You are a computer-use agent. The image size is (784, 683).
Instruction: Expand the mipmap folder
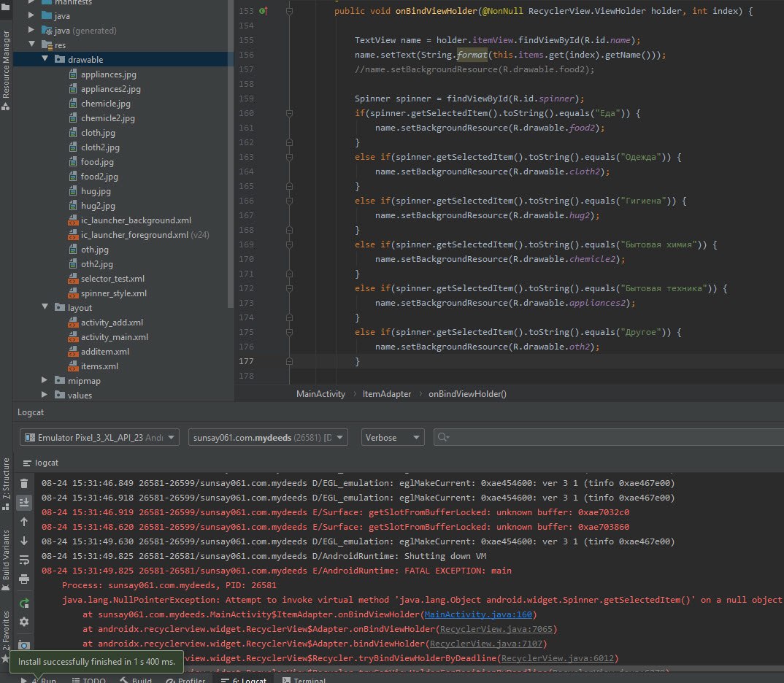pos(45,381)
